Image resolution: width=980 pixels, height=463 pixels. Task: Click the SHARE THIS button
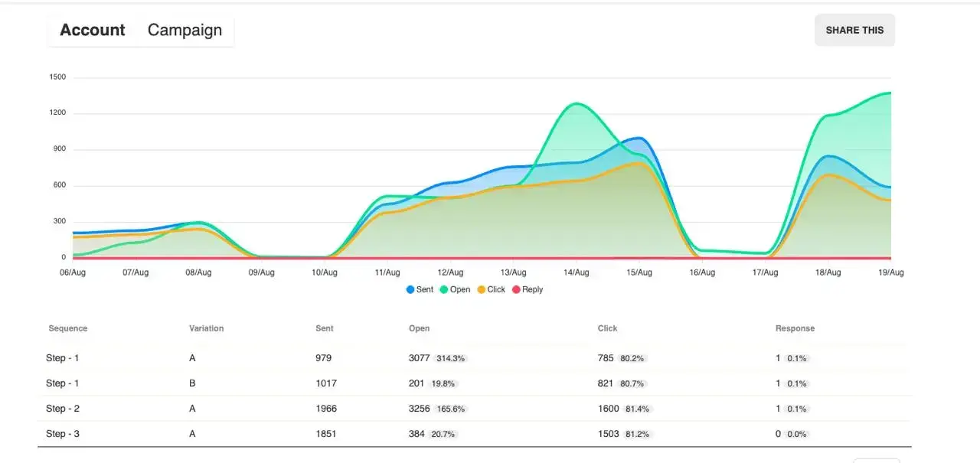click(x=854, y=30)
